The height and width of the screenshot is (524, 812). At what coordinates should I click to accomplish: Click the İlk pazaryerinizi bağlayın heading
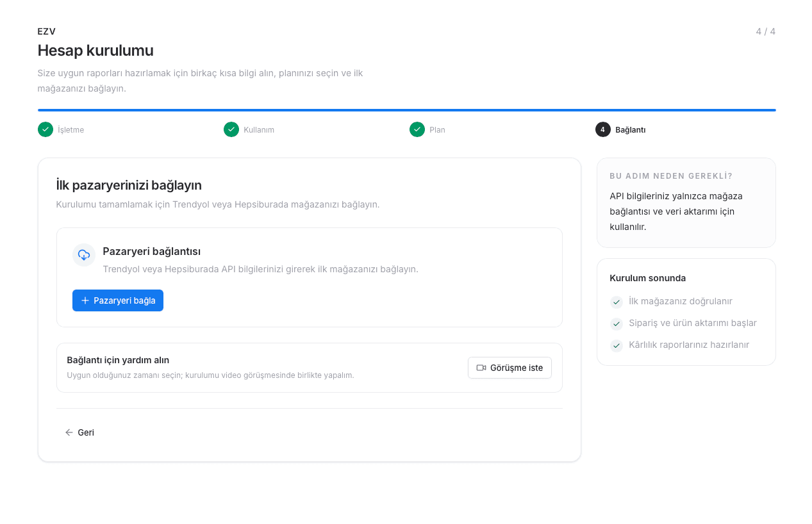point(129,185)
